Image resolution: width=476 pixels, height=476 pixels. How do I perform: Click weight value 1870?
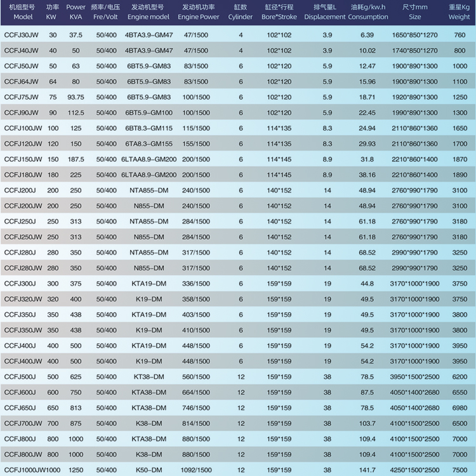(459, 159)
